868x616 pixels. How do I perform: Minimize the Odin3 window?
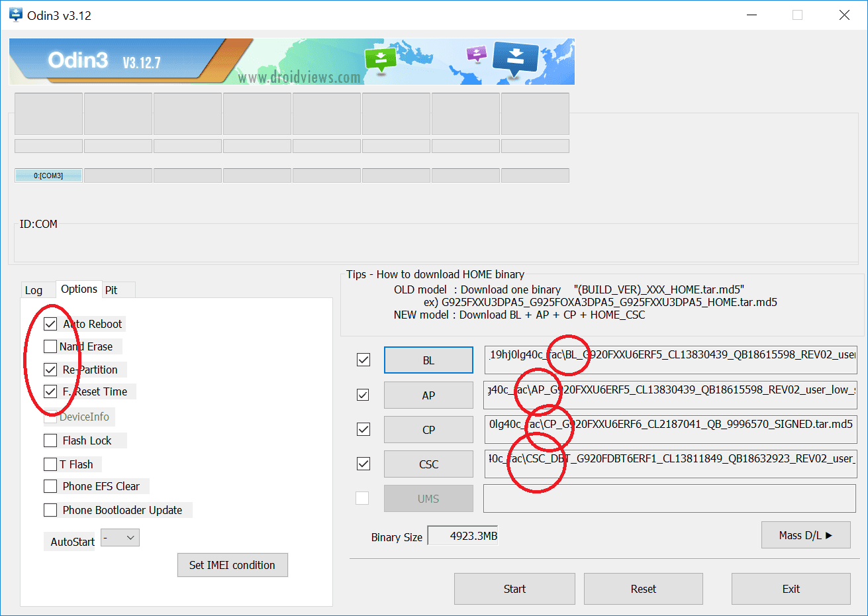tap(752, 15)
